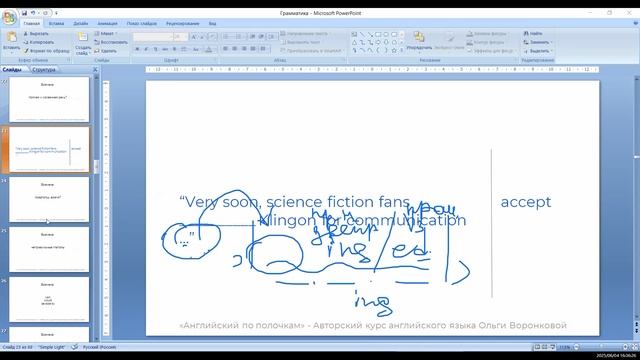This screenshot has width=640, height=360.
Task: Toggle italic formatting
Action: [146, 49]
